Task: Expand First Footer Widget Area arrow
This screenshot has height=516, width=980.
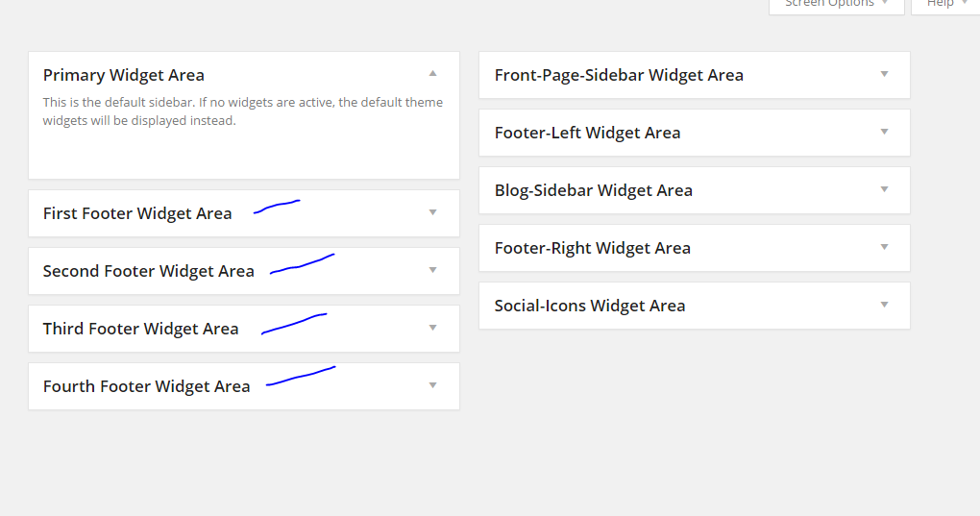Action: click(433, 212)
